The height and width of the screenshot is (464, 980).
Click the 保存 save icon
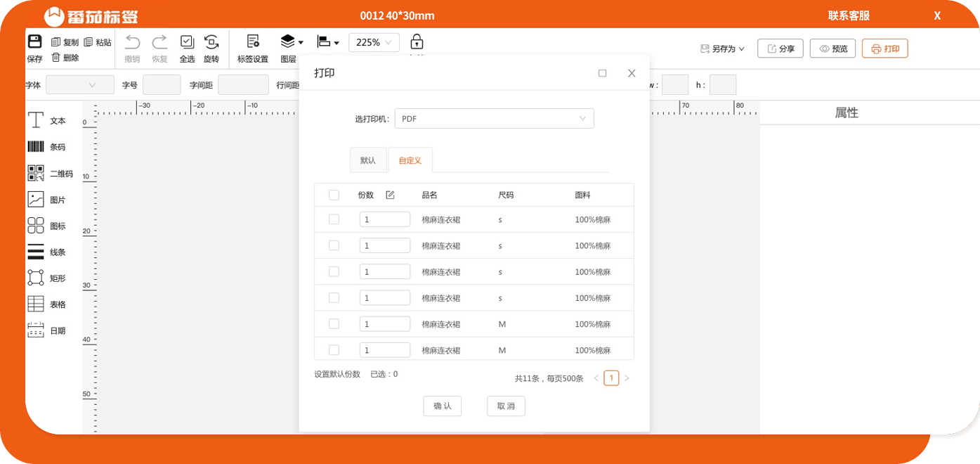point(34,48)
